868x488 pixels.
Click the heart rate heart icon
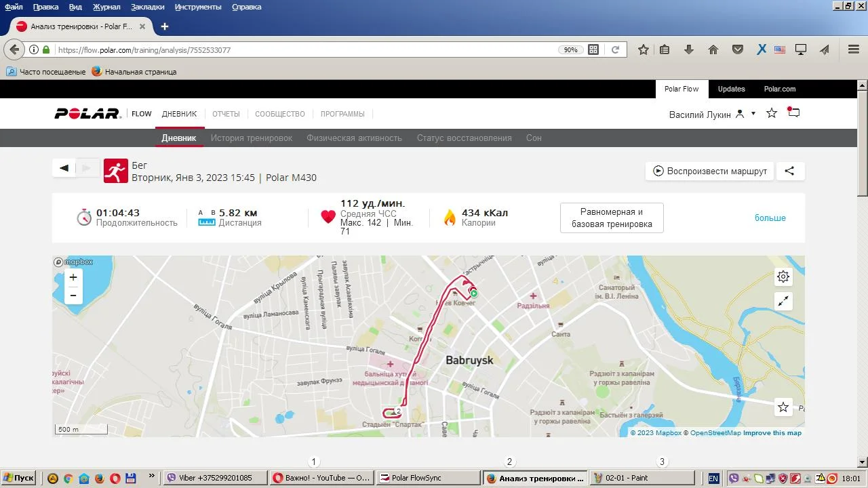pos(328,217)
